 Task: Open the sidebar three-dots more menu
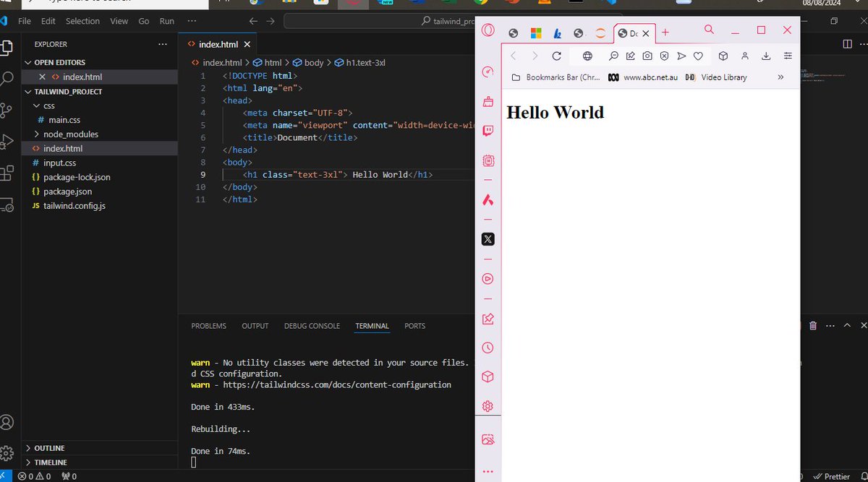(488, 472)
